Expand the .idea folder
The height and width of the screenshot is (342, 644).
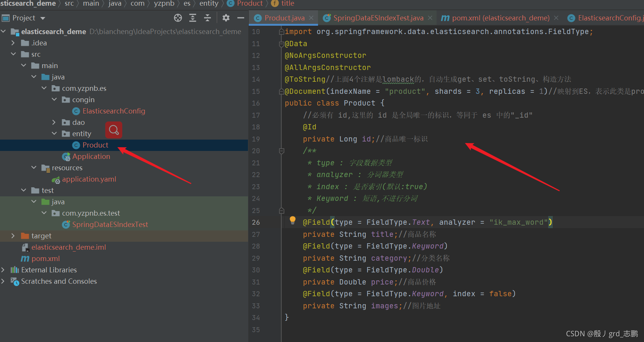(x=13, y=43)
